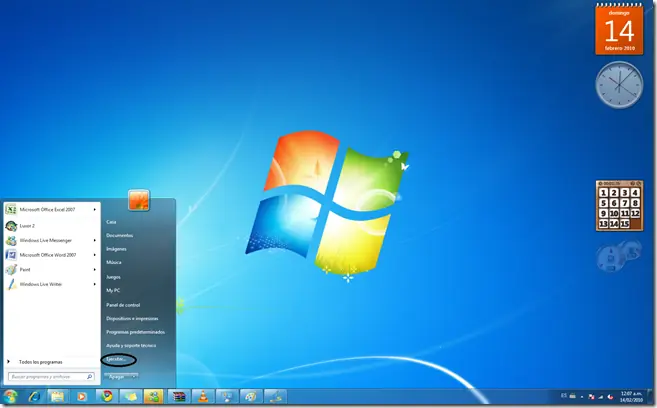Click the network signal tray icon
The image size is (657, 408).
600,396
